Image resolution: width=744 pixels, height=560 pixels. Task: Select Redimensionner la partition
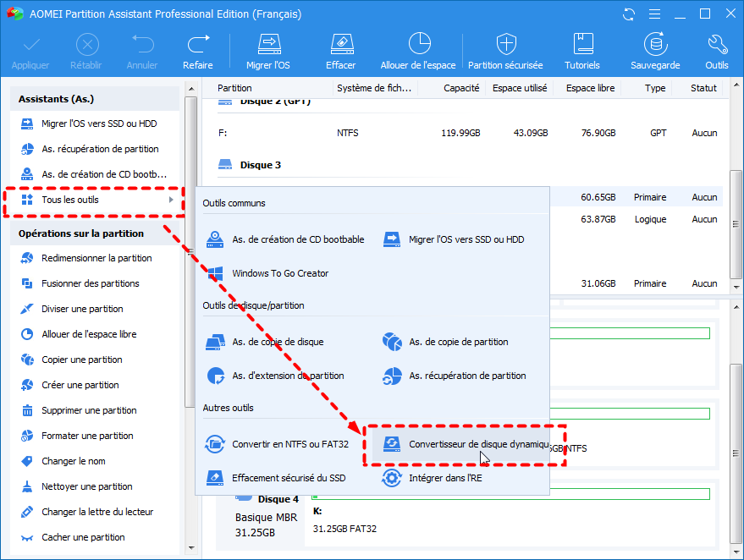tap(95, 258)
